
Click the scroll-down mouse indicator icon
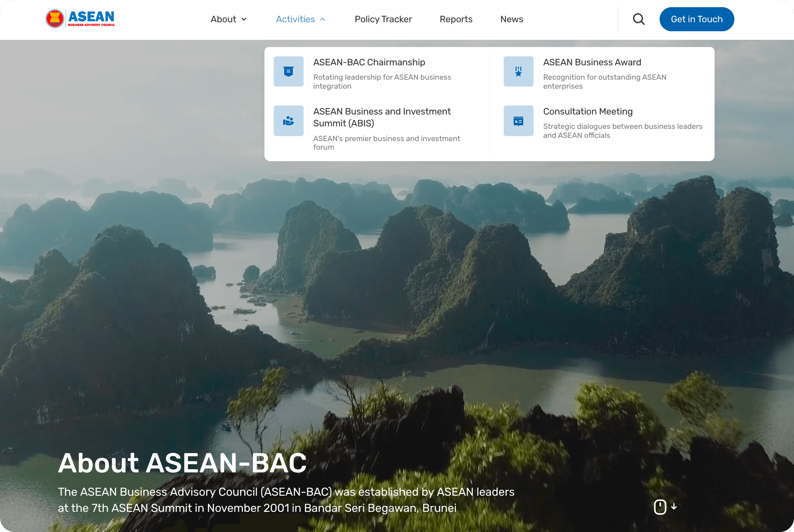pos(660,507)
